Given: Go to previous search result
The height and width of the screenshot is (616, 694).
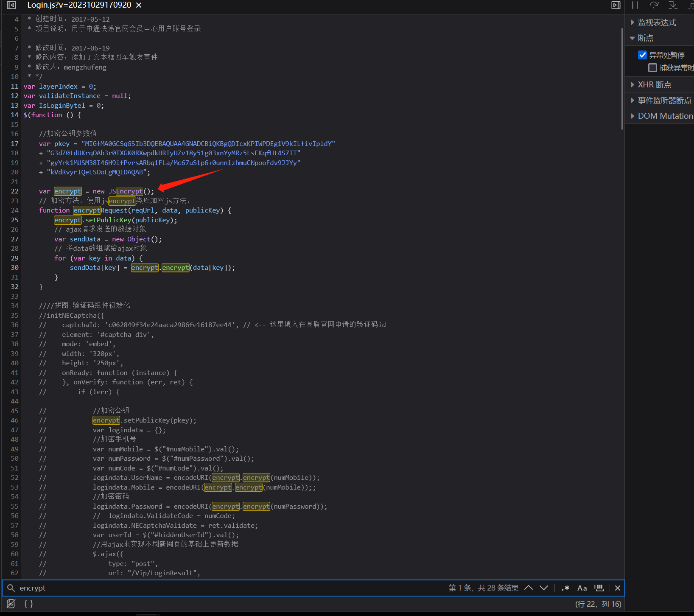Looking at the screenshot, I should coord(529,588).
